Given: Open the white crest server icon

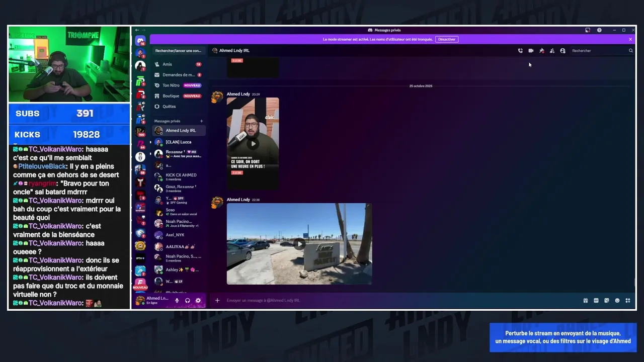Looking at the screenshot, I should click(x=140, y=157).
